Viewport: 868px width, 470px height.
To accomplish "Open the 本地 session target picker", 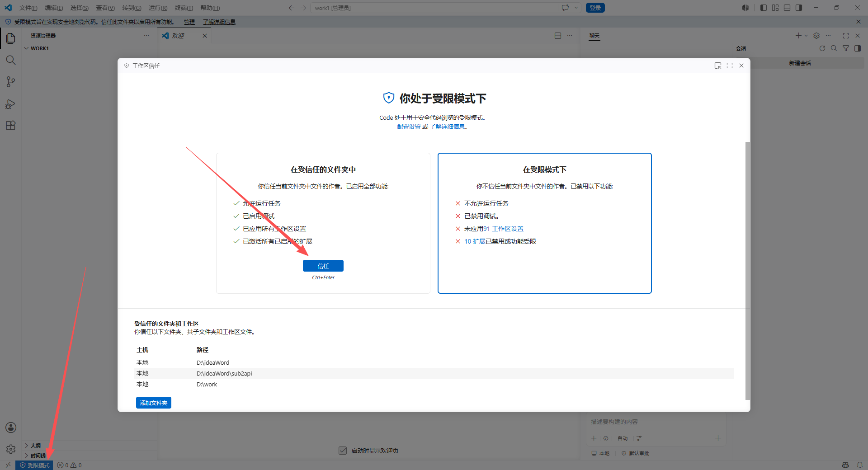I will (600, 453).
